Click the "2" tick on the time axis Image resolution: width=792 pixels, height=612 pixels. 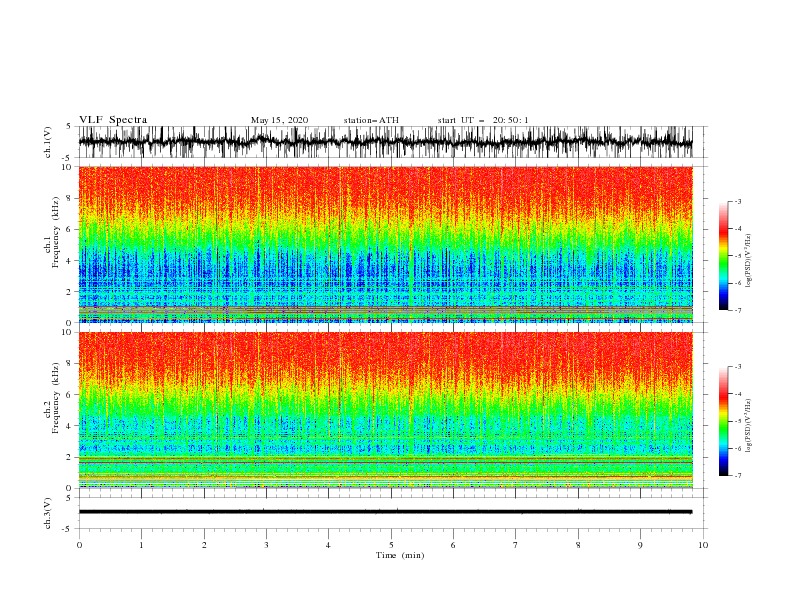point(204,545)
